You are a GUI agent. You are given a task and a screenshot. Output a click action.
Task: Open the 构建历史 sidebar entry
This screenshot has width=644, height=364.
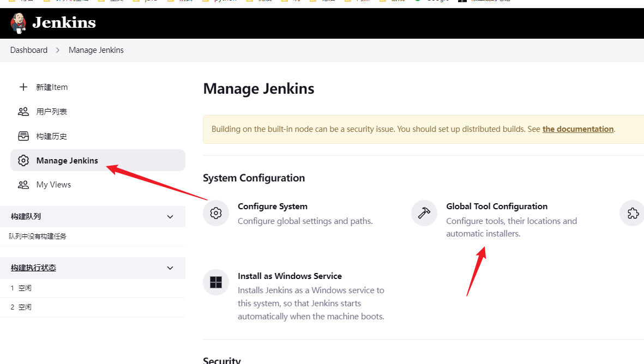(x=51, y=136)
